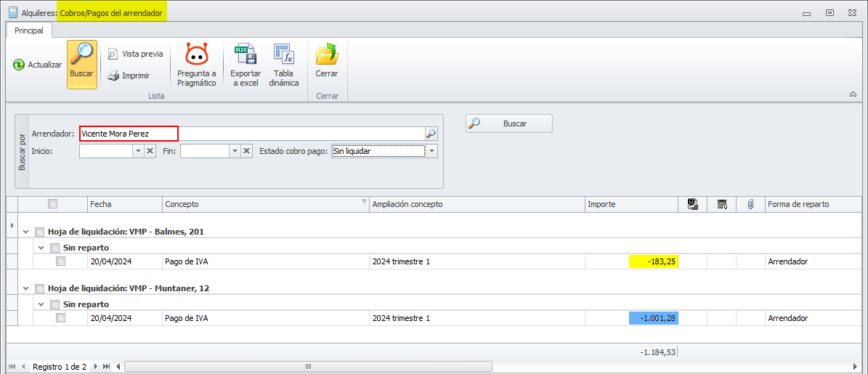Sort by Forma de reparto column header
Screen dimensions: 868x374
coord(814,204)
